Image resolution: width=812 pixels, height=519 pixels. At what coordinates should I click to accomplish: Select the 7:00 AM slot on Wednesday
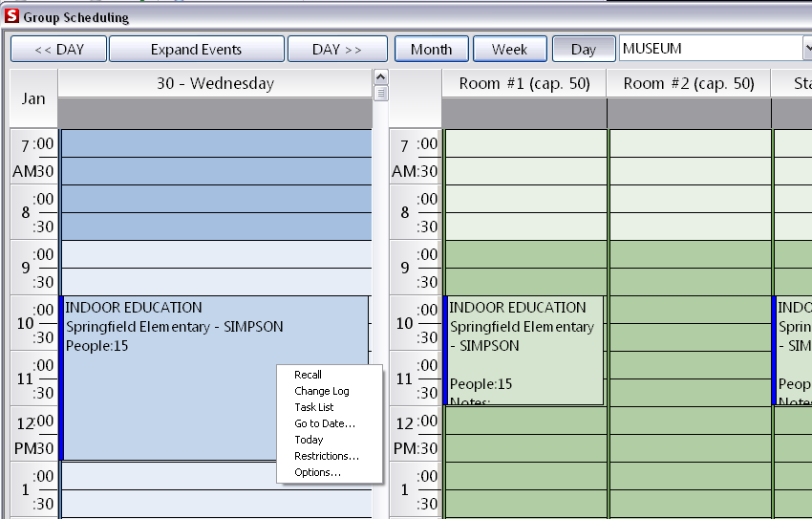(217, 143)
